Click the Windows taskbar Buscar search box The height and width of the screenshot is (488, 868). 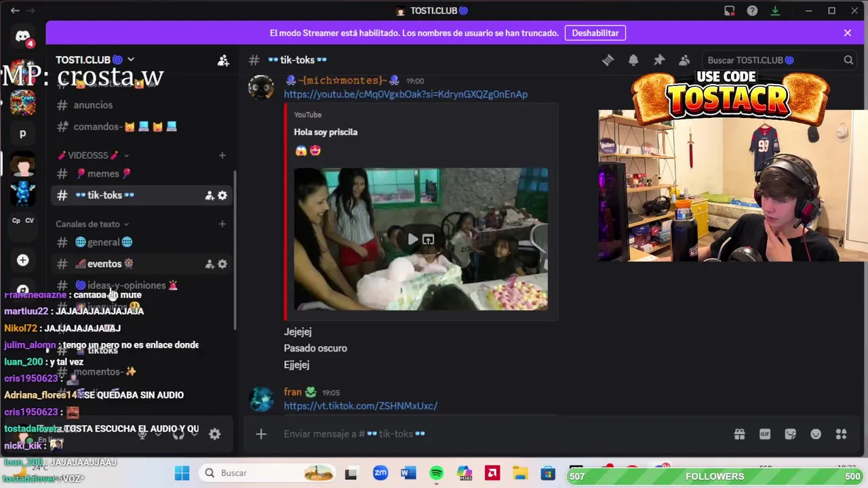[268, 473]
